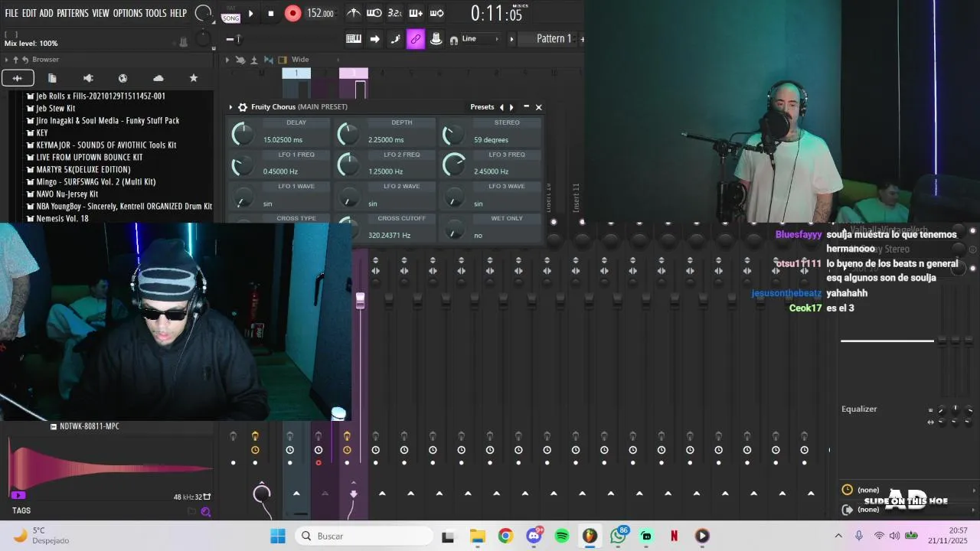Open Discord from the taskbar
Screen dimensions: 980x551
click(x=534, y=536)
